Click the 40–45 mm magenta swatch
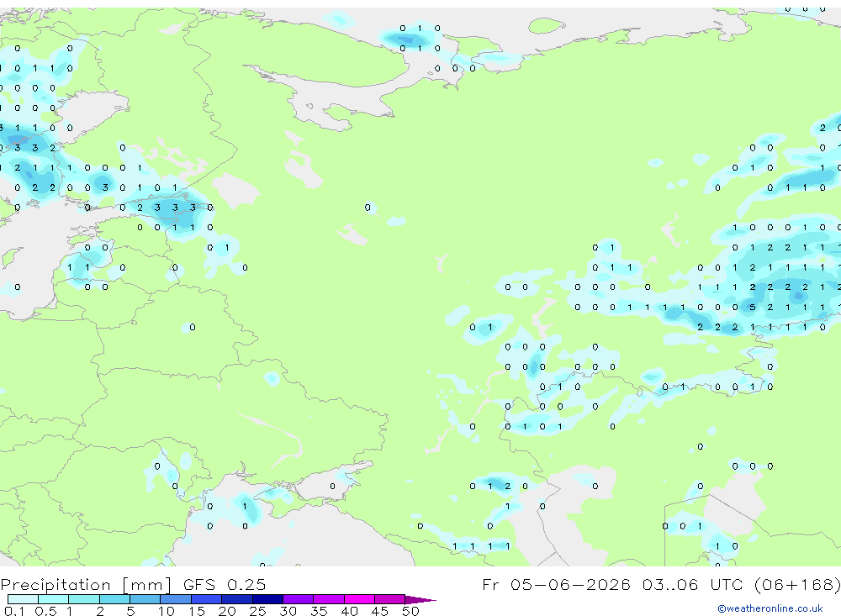The width and height of the screenshot is (841, 616). point(359,599)
